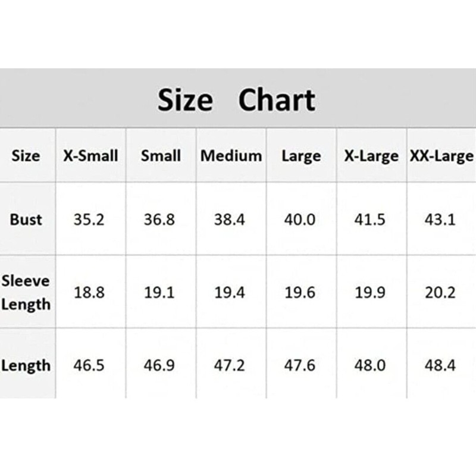Click the Bust row label

point(26,220)
